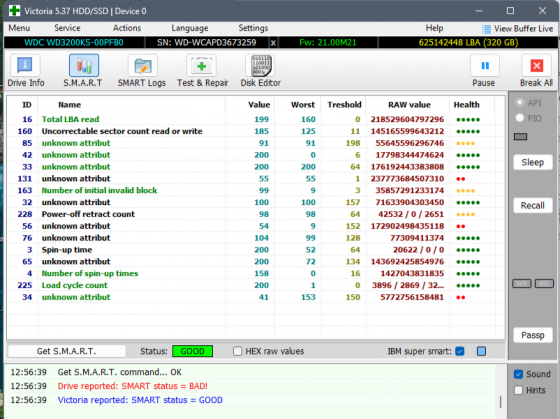Open the Language menu

pyautogui.click(x=190, y=28)
